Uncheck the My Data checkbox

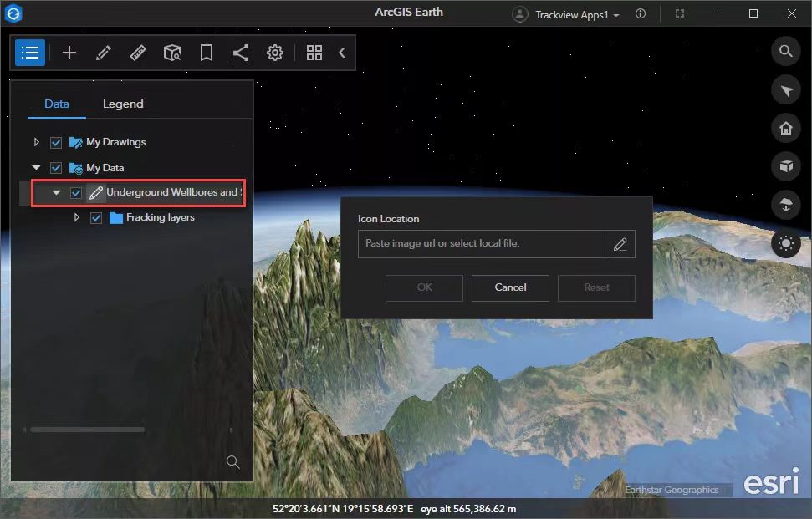tap(56, 168)
